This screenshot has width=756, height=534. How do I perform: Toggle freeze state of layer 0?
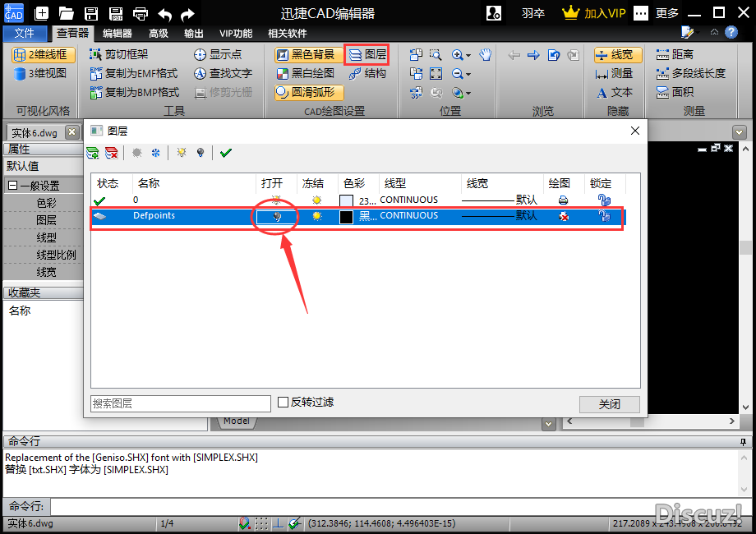coord(317,200)
